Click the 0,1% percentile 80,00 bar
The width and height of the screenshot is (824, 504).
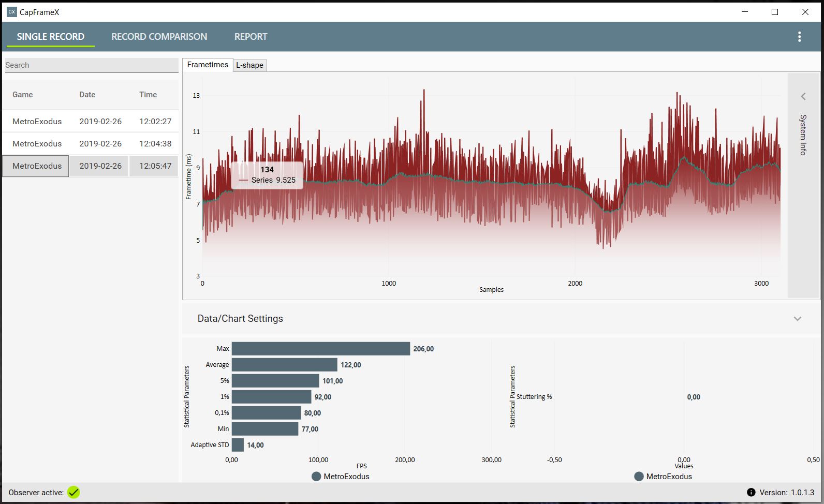point(267,413)
